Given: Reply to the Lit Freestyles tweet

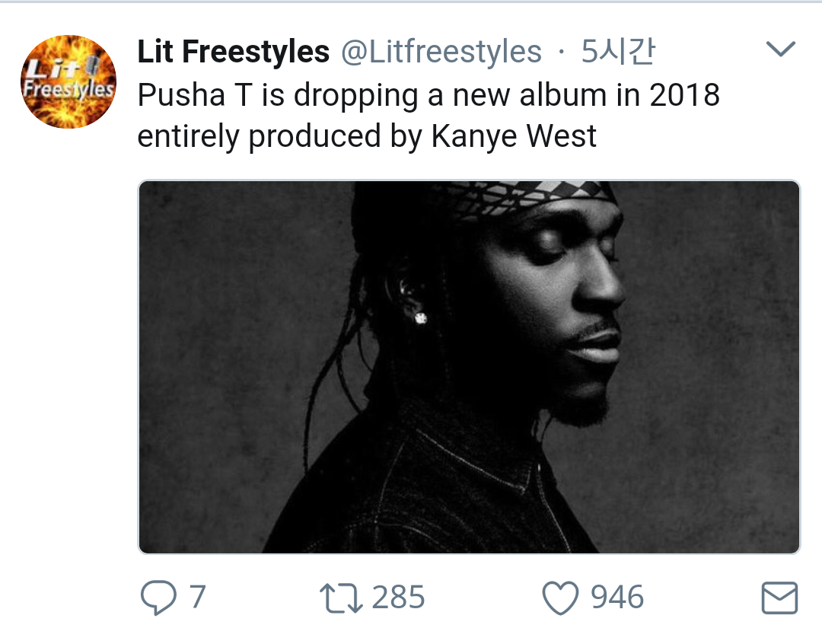Looking at the screenshot, I should click(158, 598).
